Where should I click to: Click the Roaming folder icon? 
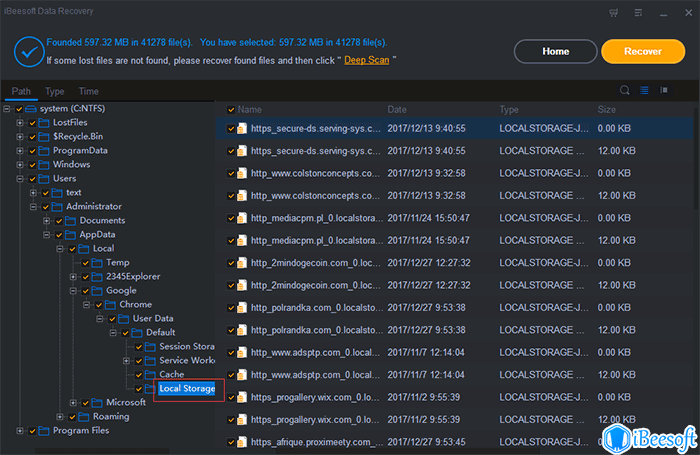tap(84, 417)
